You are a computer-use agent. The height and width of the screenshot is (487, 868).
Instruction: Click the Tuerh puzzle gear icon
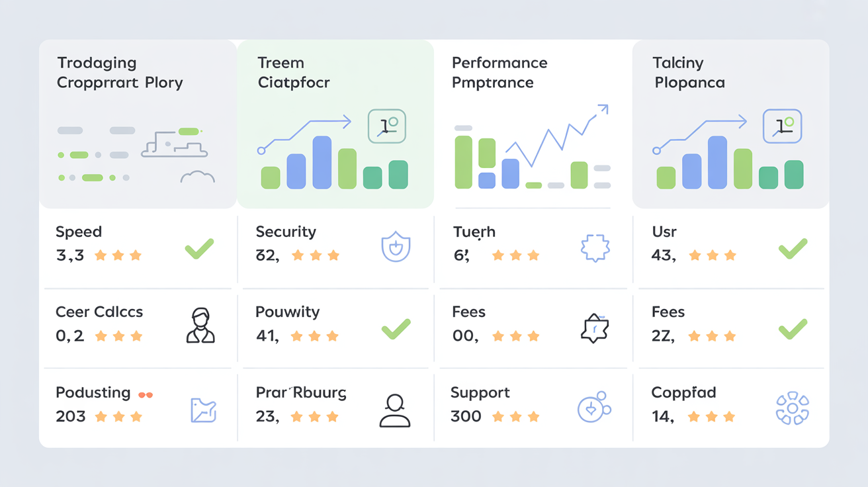pyautogui.click(x=593, y=247)
